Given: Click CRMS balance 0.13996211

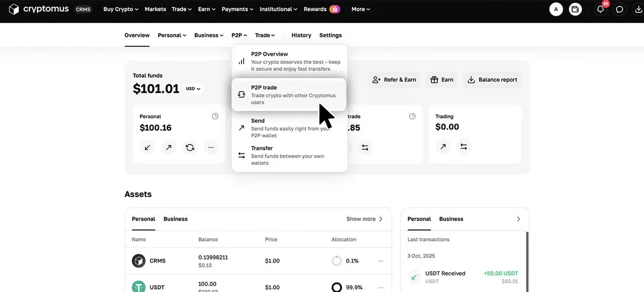Looking at the screenshot, I should [x=213, y=258].
